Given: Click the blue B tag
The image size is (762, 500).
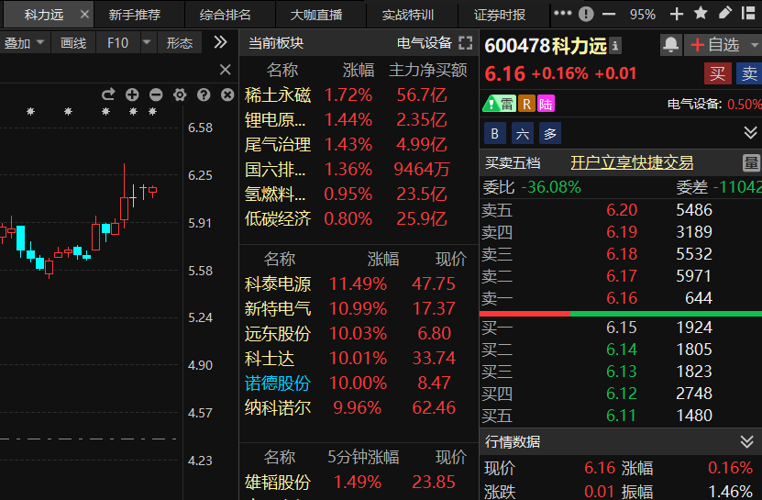Looking at the screenshot, I should tap(495, 133).
